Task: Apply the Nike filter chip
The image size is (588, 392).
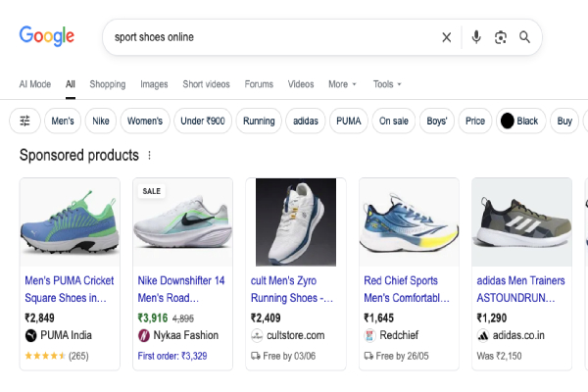Action: (101, 121)
